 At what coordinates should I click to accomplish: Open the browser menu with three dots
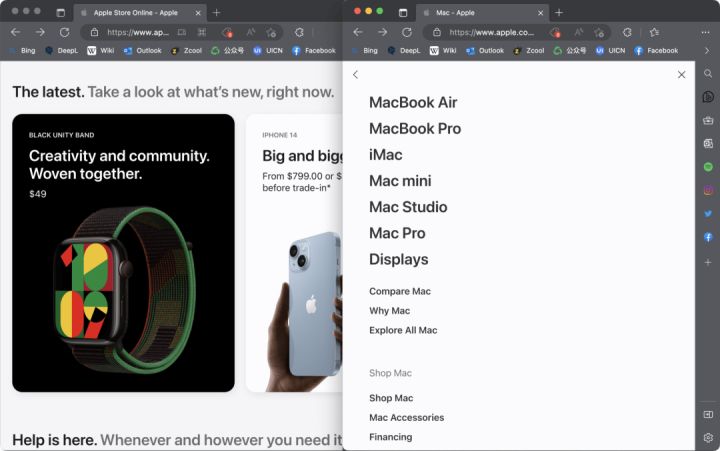point(705,32)
